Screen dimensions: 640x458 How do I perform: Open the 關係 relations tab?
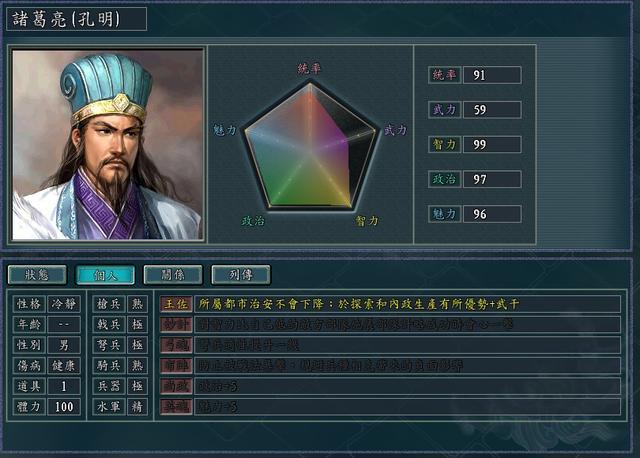pos(173,275)
